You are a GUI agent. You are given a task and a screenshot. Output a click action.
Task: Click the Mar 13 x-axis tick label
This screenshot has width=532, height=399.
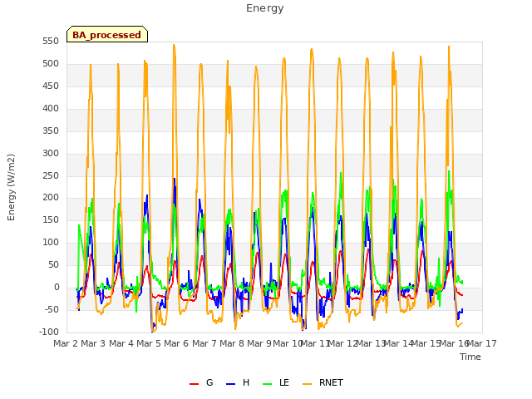click(x=371, y=343)
